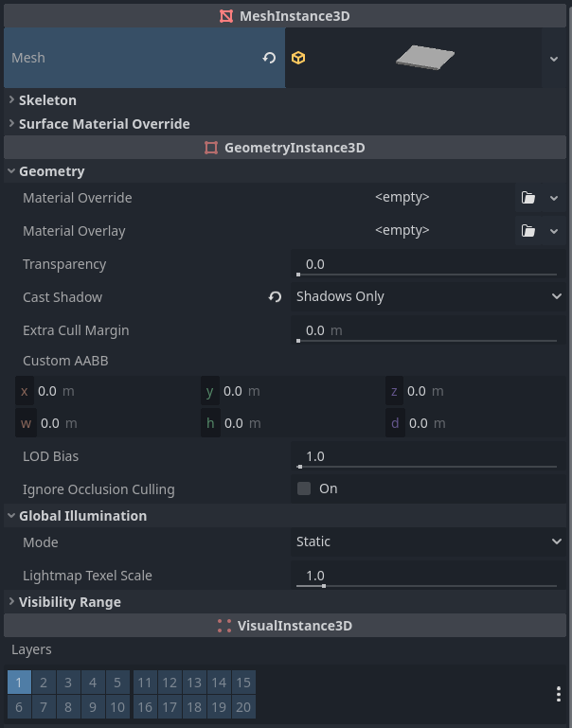Click the MeshInstance3D section header
The height and width of the screenshot is (728, 572).
(285, 16)
